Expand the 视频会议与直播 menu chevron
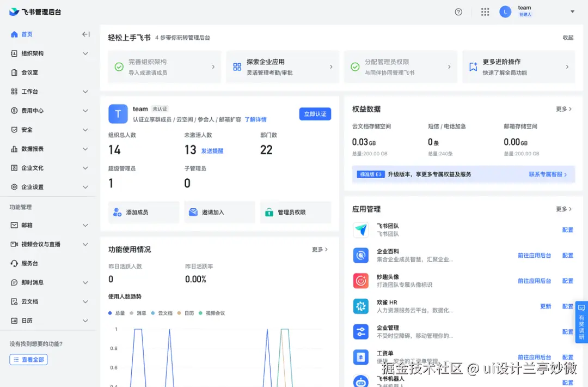Viewport: 588px width, 387px height. click(85, 244)
